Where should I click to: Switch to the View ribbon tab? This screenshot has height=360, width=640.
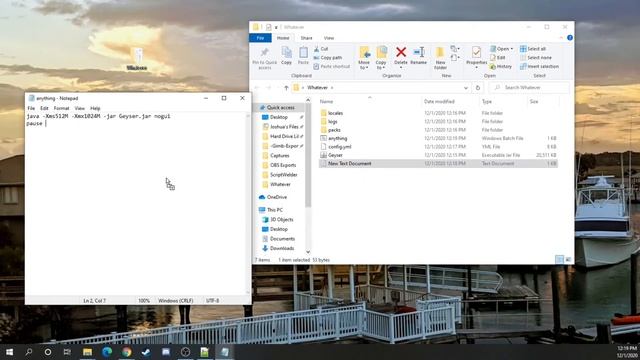[x=329, y=38]
